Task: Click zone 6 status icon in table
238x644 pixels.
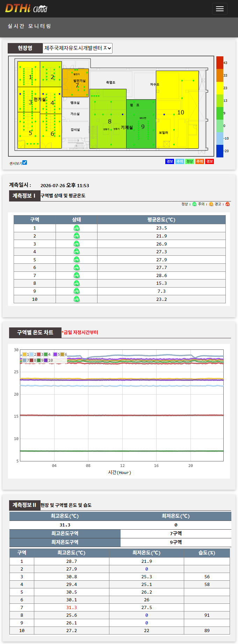Action: (x=77, y=268)
